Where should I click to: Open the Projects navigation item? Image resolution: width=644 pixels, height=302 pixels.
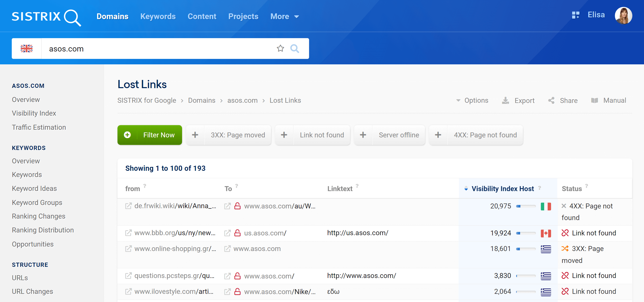(243, 16)
